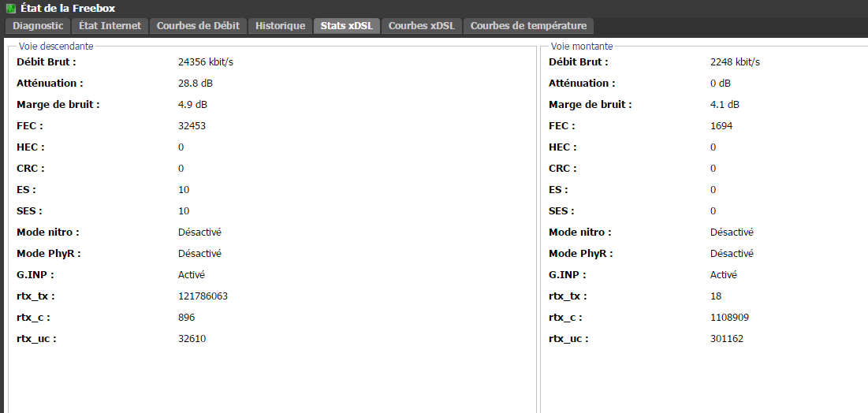Image resolution: width=868 pixels, height=413 pixels.
Task: Click the upstream rtx_uc value 301162
Action: click(x=727, y=339)
